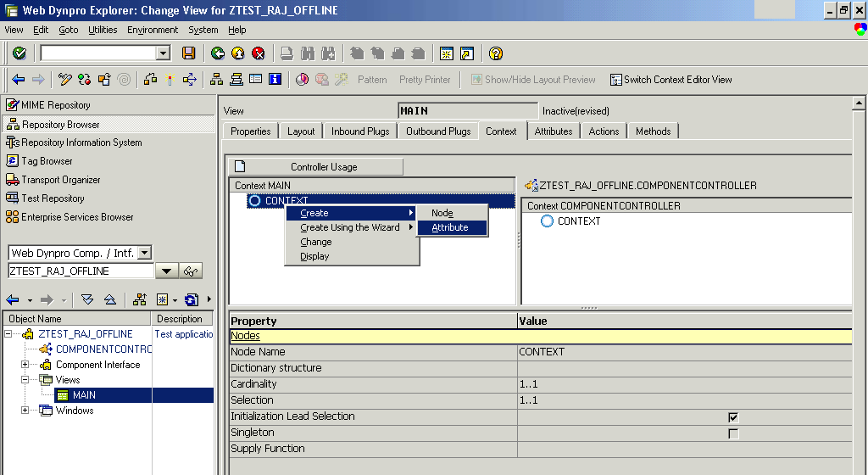This screenshot has width=868, height=475.
Task: Click the glasses Display button beside ZTEST_RAJ_OFFLINE
Action: (192, 271)
